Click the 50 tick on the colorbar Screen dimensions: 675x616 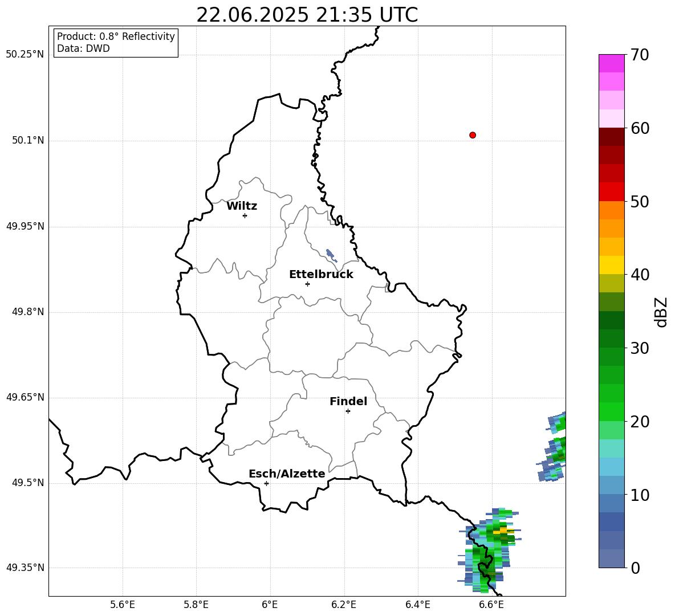[640, 202]
